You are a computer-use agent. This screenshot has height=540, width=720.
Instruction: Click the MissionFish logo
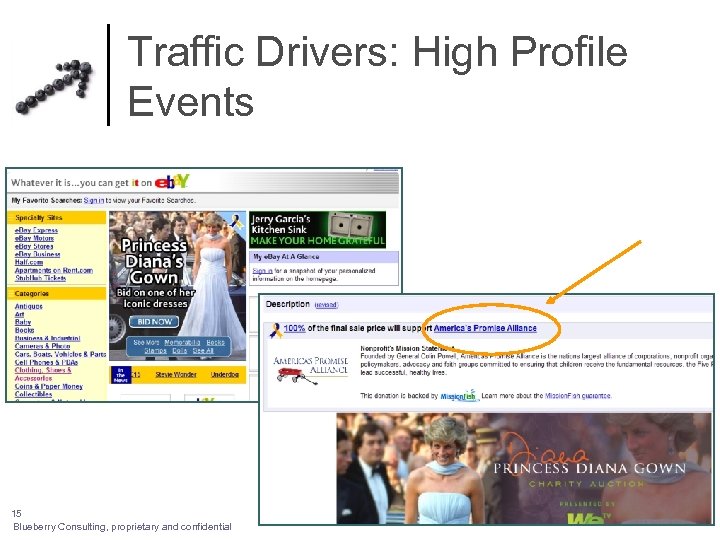[x=458, y=395]
